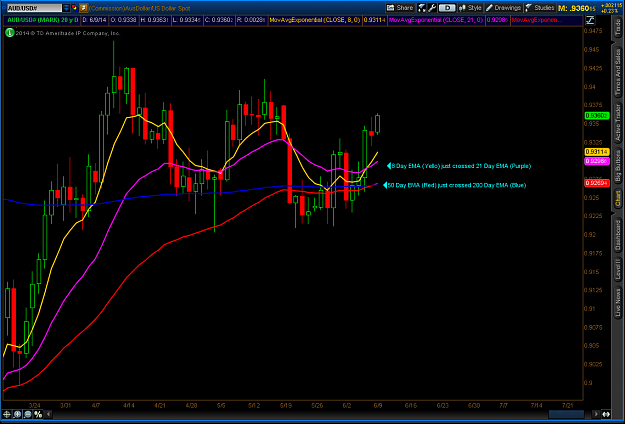Click the crosshair pan icon at bottom left
The height and width of the screenshot is (424, 625).
pyautogui.click(x=7, y=414)
